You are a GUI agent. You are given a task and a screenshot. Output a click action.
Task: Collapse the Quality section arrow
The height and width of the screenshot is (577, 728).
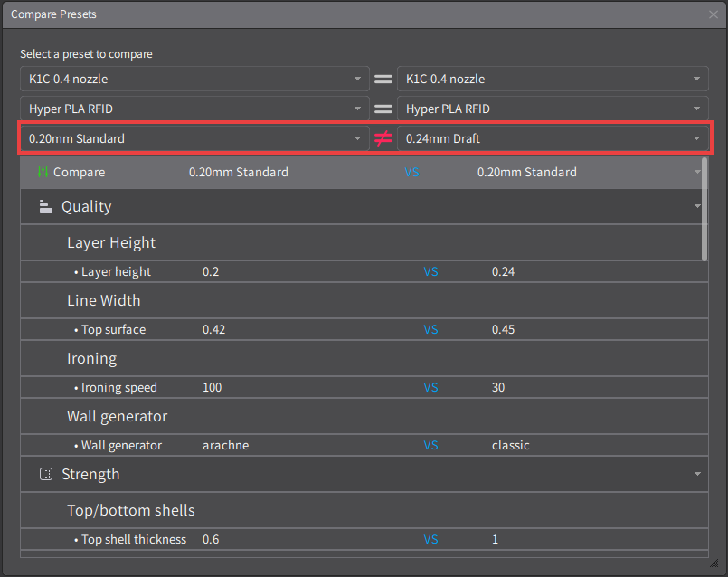697,206
